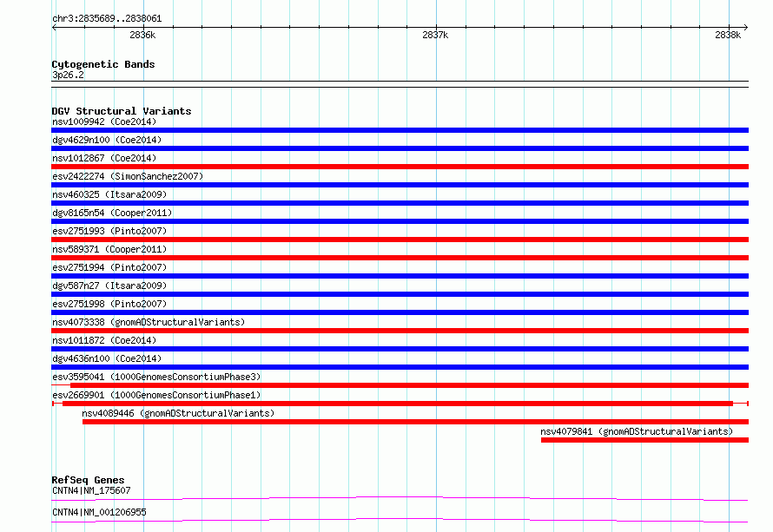Click the magenta CNTN4|NM_175607 transcript line
Viewport: 773px width, 532px height.
click(x=400, y=498)
